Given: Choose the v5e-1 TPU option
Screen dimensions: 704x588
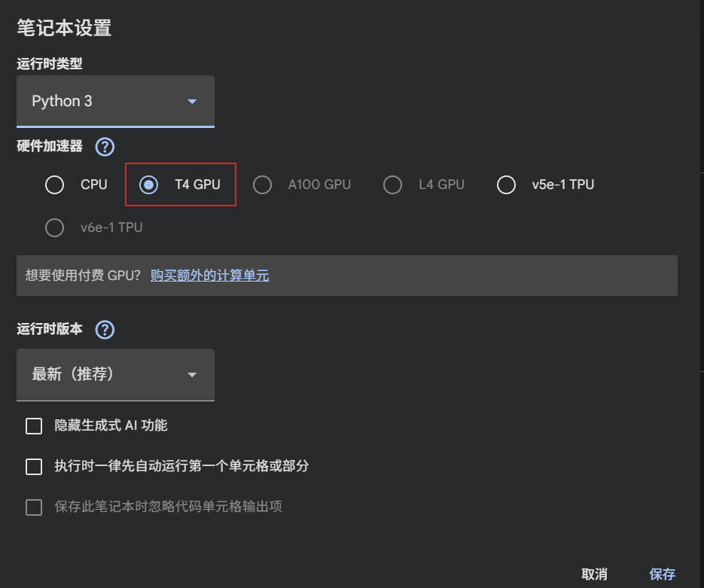Looking at the screenshot, I should click(506, 184).
